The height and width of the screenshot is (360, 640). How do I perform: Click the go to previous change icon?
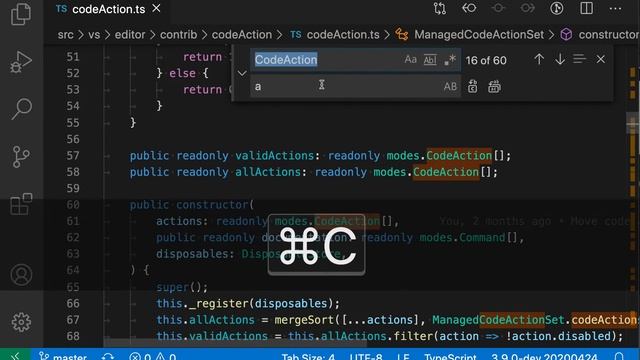(469, 8)
